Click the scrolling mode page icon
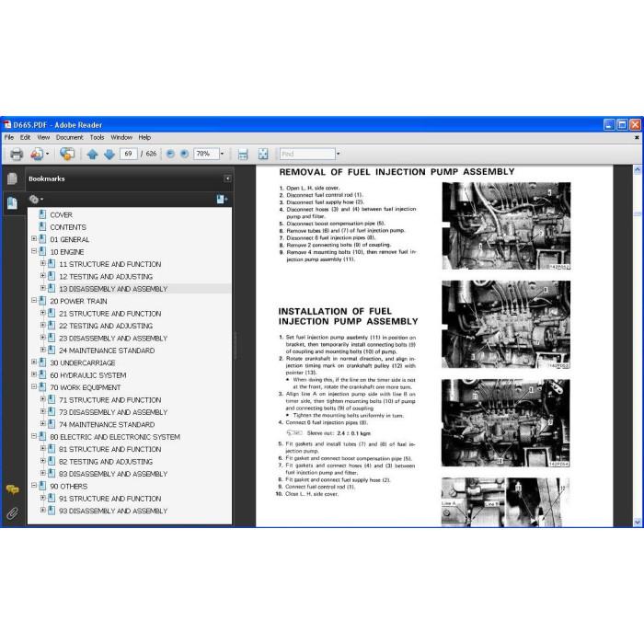This screenshot has width=644, height=644. point(243,155)
